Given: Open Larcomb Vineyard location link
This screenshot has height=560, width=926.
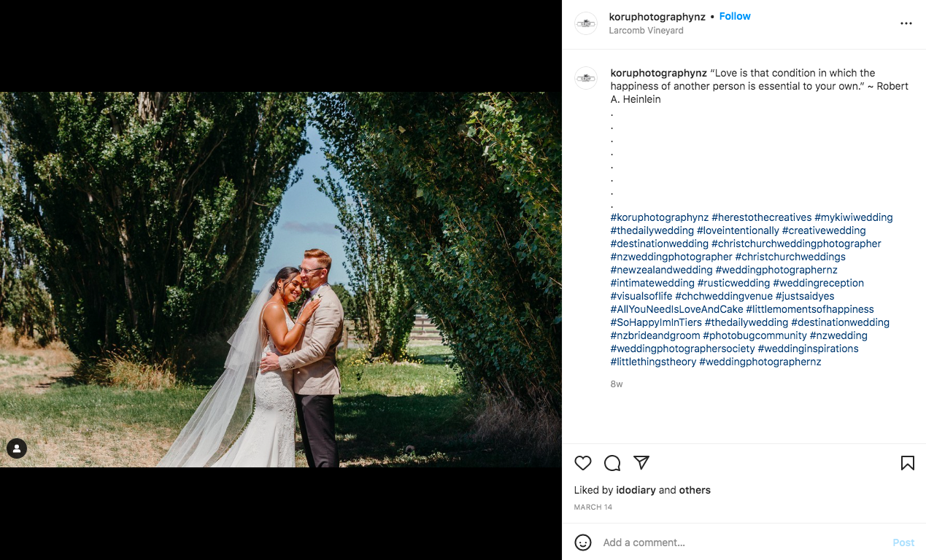Looking at the screenshot, I should click(x=646, y=31).
